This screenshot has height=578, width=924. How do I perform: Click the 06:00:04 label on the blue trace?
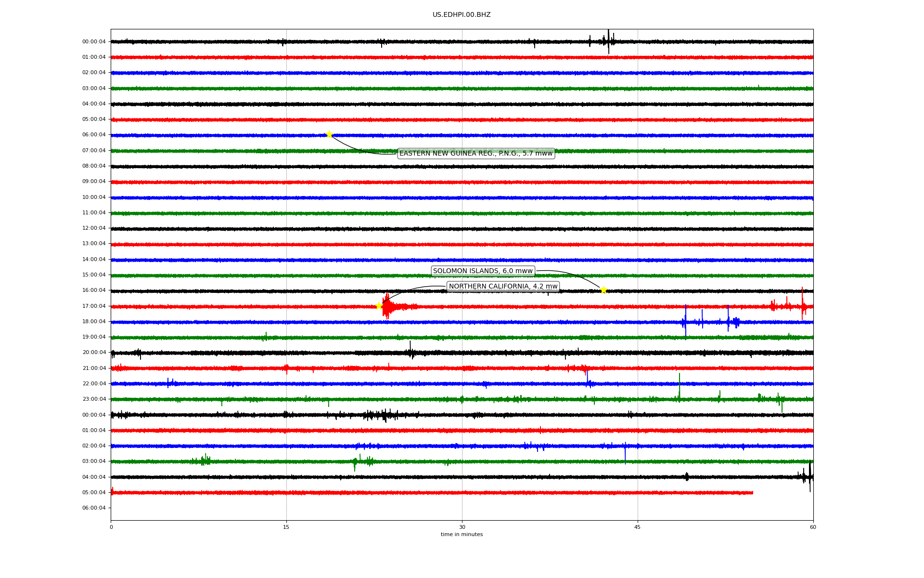pos(94,135)
